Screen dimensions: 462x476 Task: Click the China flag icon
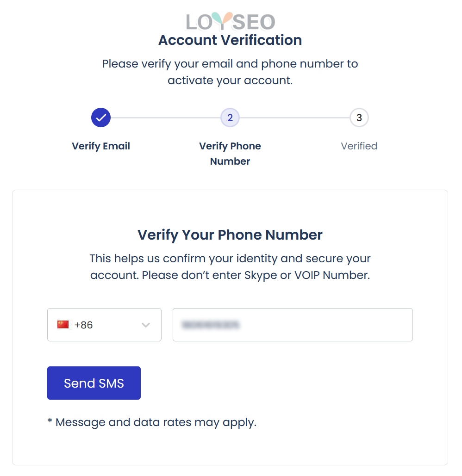point(63,324)
